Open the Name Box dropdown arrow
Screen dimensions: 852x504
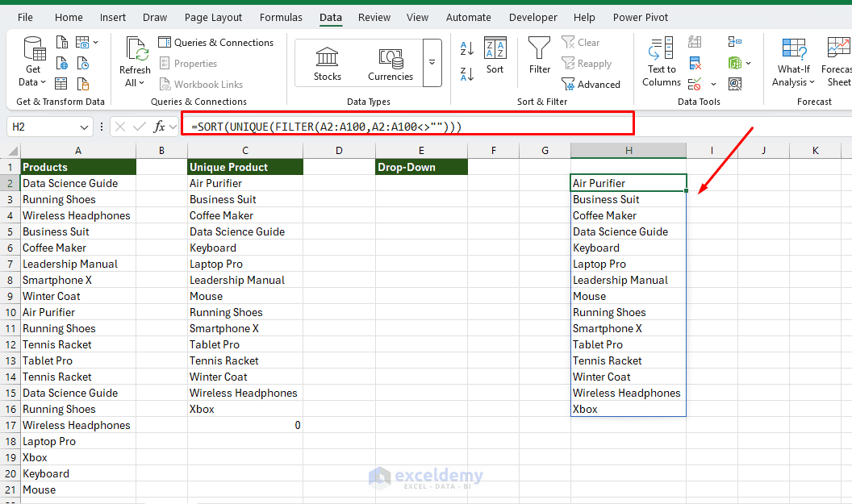coord(84,127)
